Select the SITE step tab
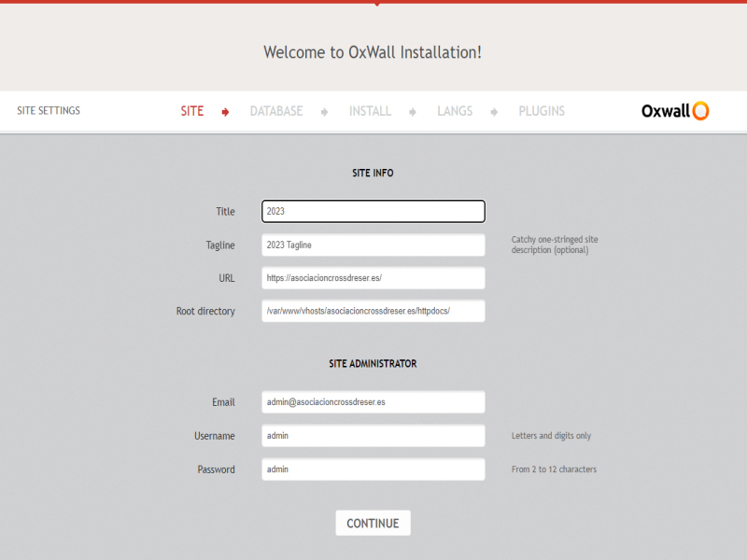747x560 pixels. click(x=191, y=111)
